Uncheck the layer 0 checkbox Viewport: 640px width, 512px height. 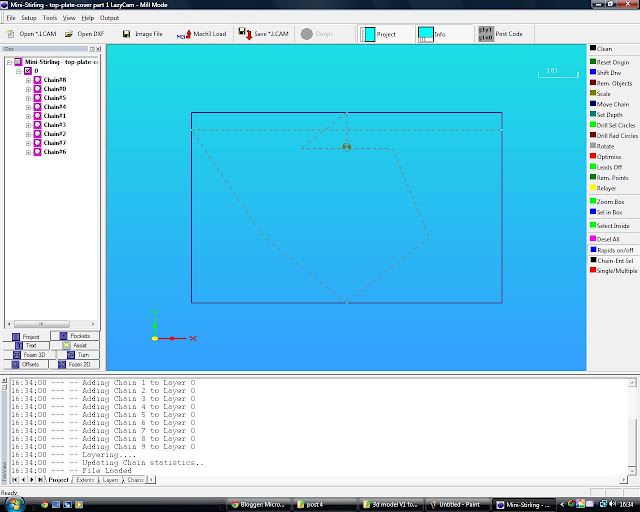point(28,71)
